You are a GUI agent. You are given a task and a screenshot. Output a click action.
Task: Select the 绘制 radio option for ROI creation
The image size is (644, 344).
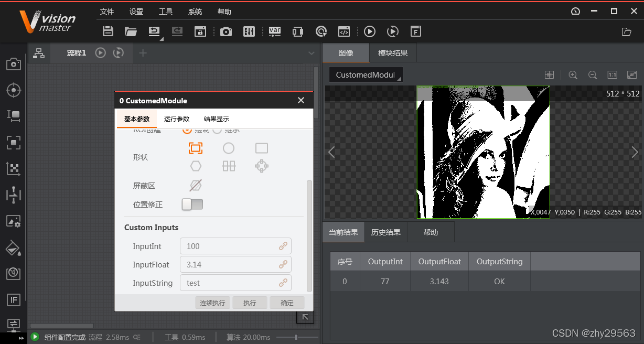pos(187,130)
